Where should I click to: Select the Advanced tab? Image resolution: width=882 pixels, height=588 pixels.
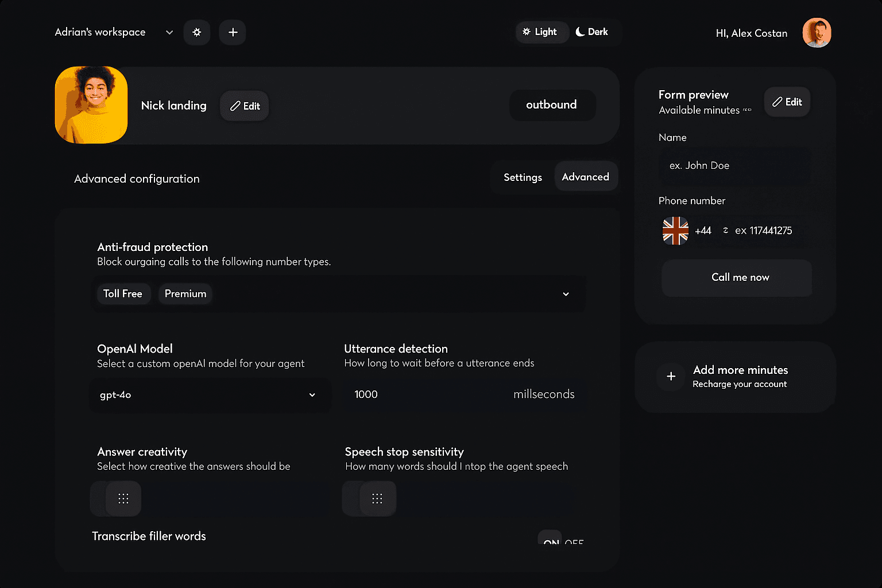click(x=586, y=176)
